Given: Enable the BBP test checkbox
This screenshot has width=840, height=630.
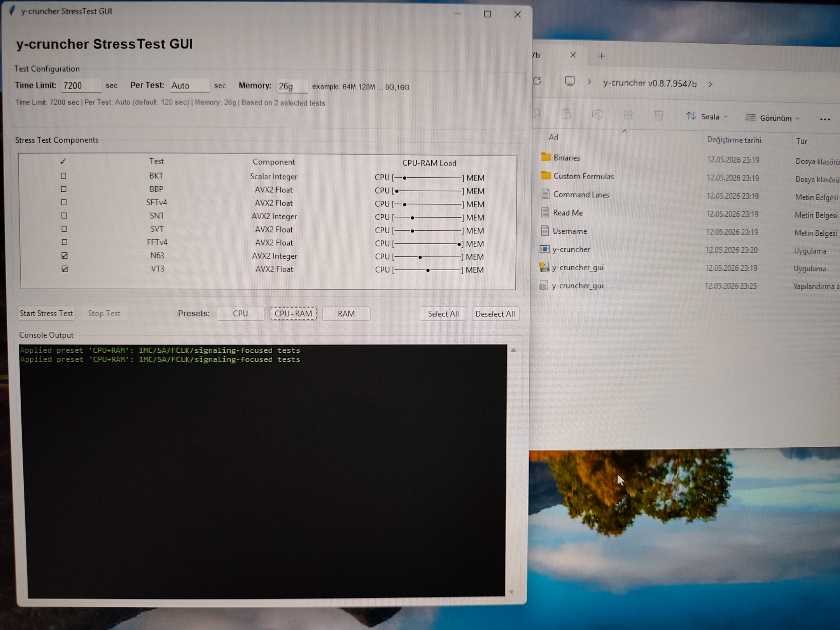Looking at the screenshot, I should [64, 189].
